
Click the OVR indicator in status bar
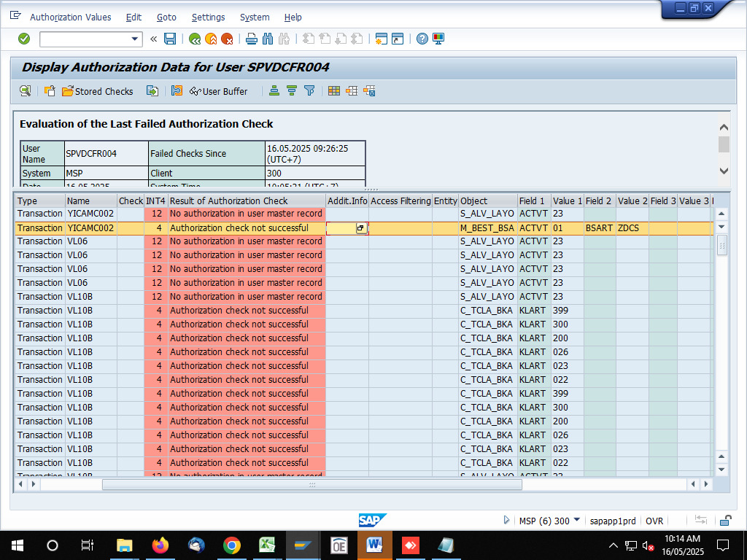click(x=654, y=521)
